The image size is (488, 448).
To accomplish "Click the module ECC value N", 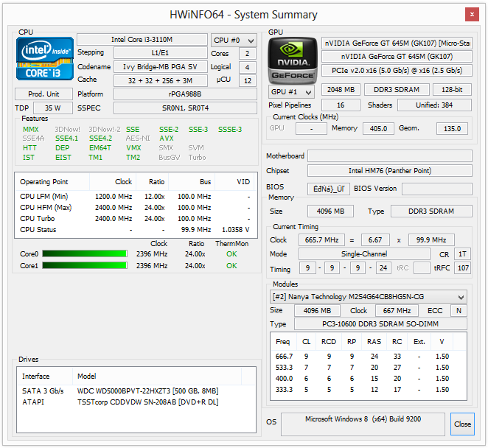I will (x=459, y=310).
